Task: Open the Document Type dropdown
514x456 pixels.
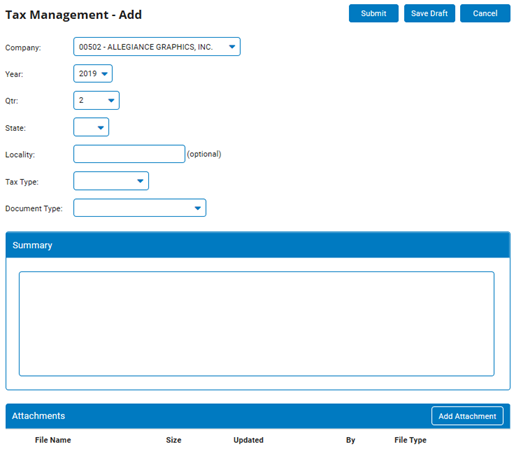Action: (140, 208)
